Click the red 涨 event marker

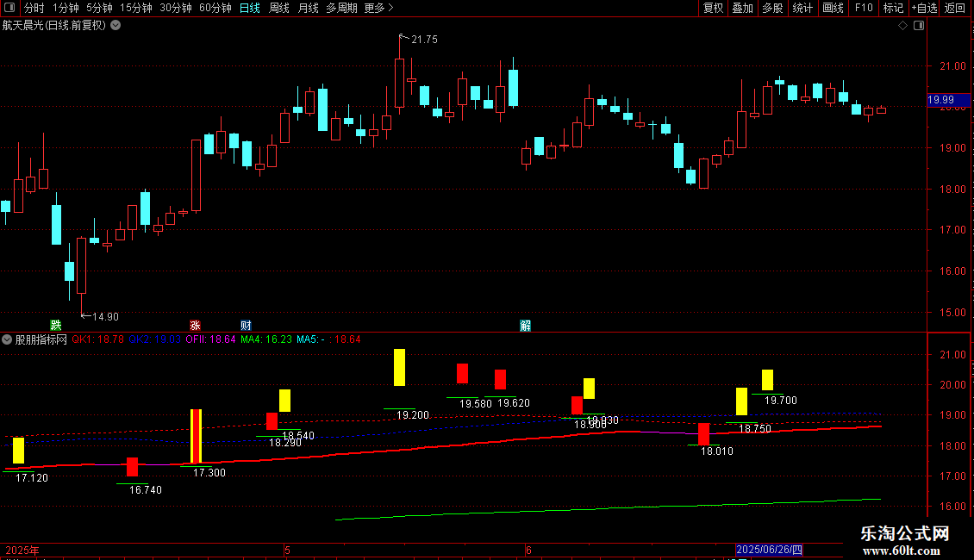(x=195, y=326)
